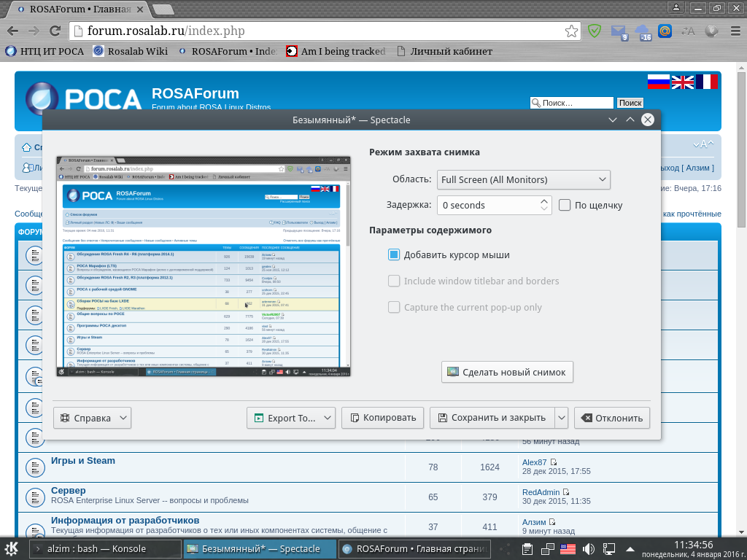Image resolution: width=747 pixels, height=560 pixels.
Task: Switch the forum to the French flag language
Action: pos(706,82)
